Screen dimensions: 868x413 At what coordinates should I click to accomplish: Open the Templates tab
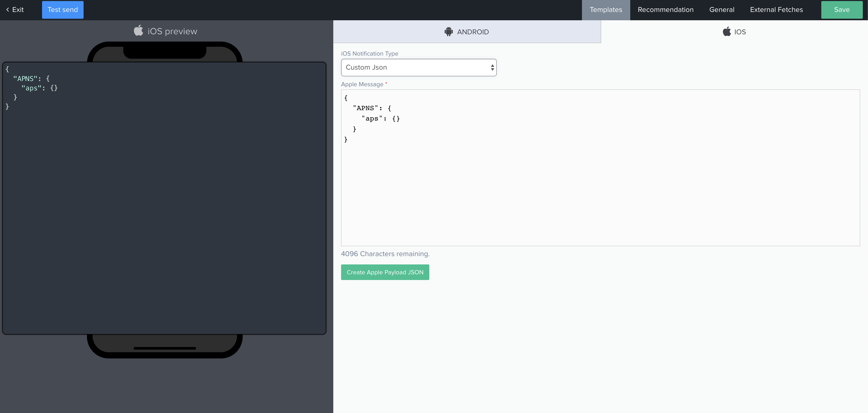tap(606, 10)
